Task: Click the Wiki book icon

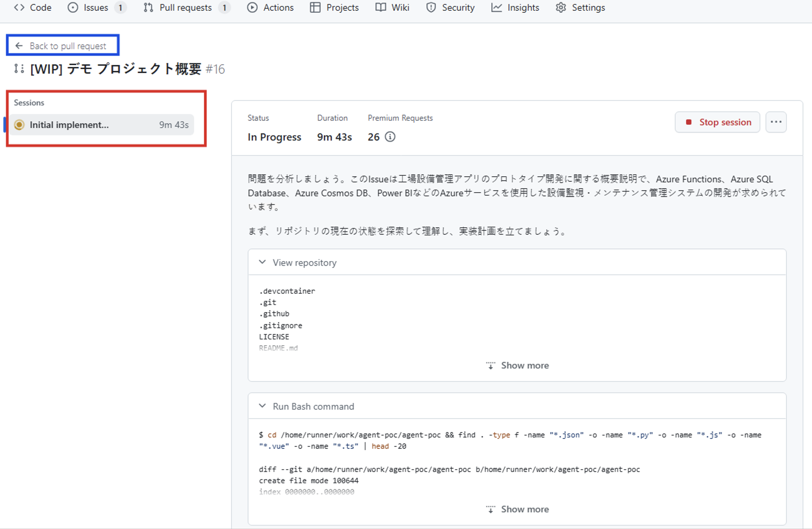Action: tap(381, 8)
